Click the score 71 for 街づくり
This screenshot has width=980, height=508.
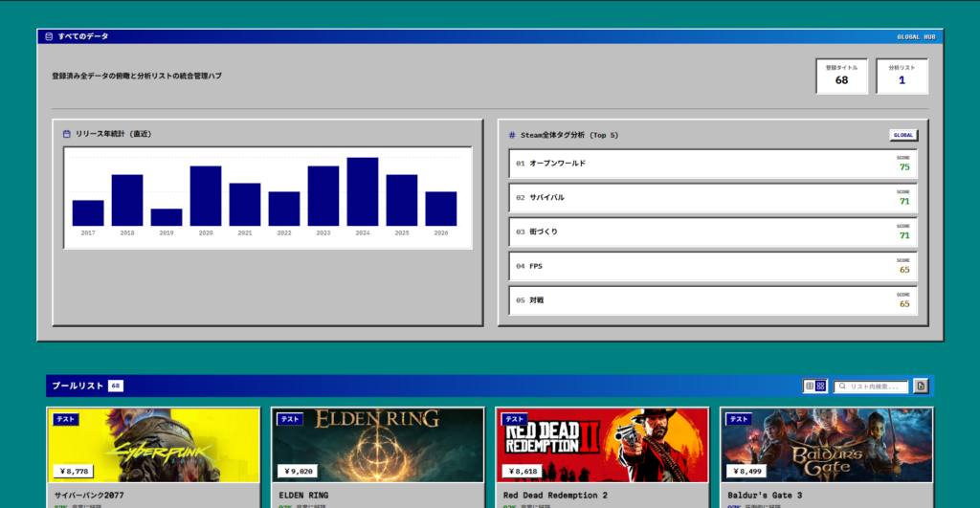click(903, 235)
